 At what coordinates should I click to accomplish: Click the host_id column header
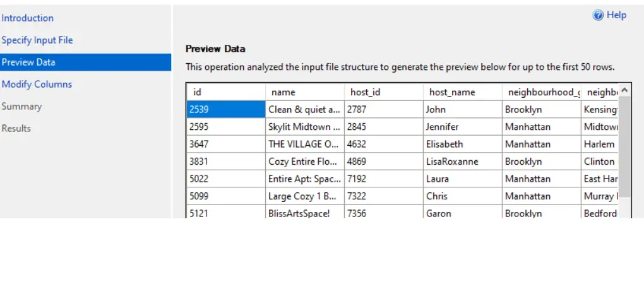[384, 92]
